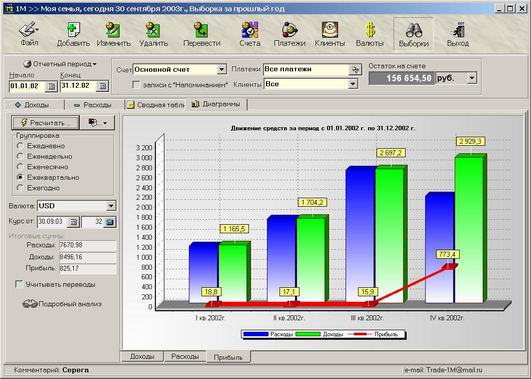Enable Учитывать переводы checkbox

pos(19,284)
